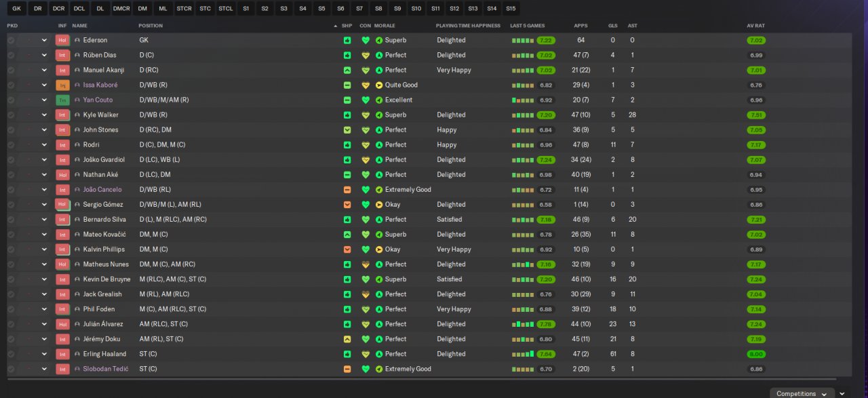The image size is (868, 398).
Task: Sort by the Morale column header
Action: point(385,26)
